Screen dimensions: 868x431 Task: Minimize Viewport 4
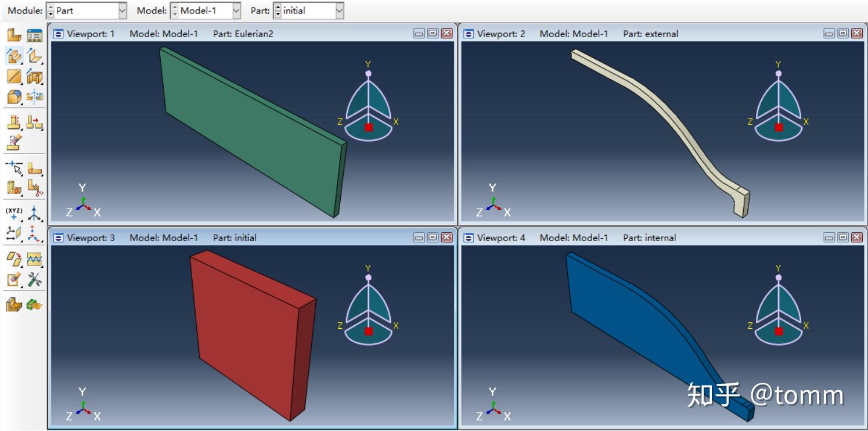[829, 238]
